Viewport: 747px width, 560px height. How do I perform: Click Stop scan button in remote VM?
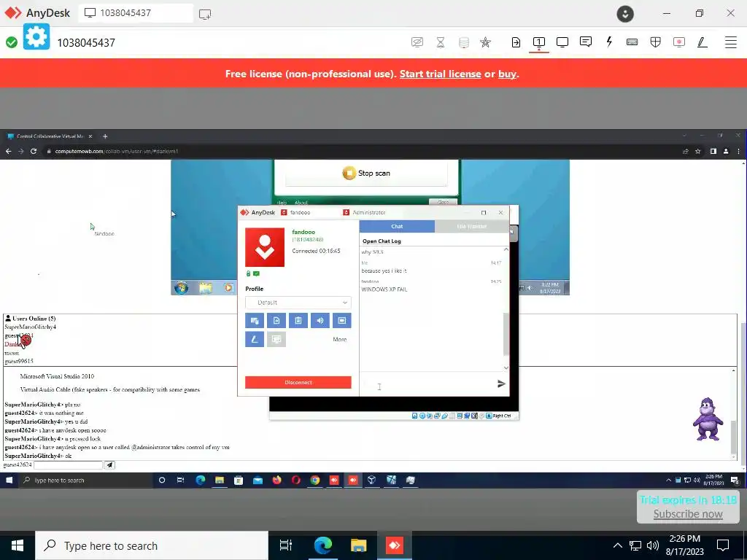366,173
